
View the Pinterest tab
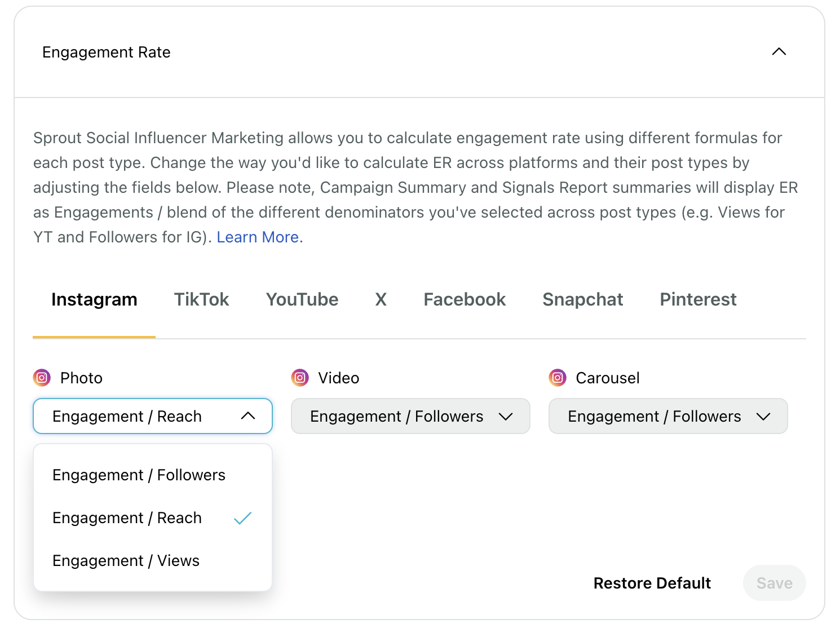click(x=698, y=299)
